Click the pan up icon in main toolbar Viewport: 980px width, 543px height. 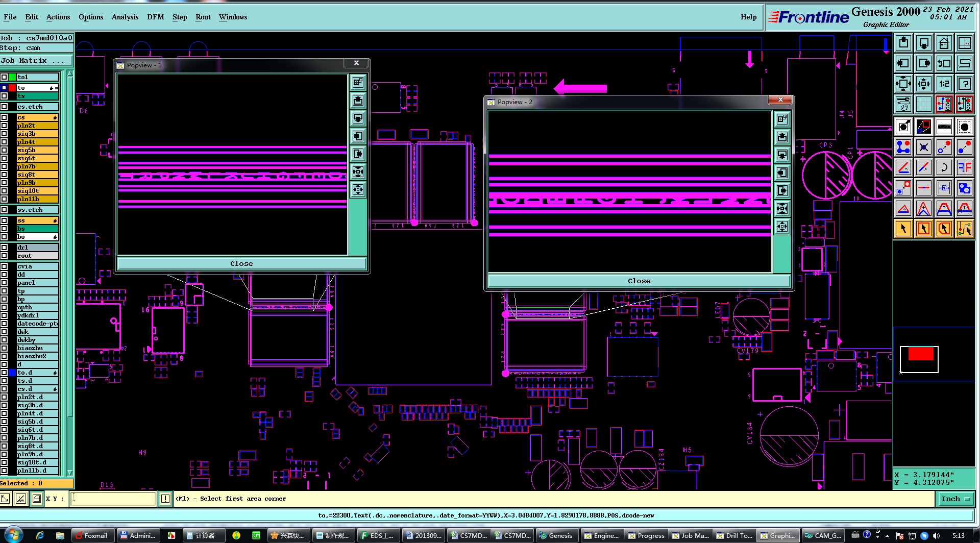click(903, 43)
